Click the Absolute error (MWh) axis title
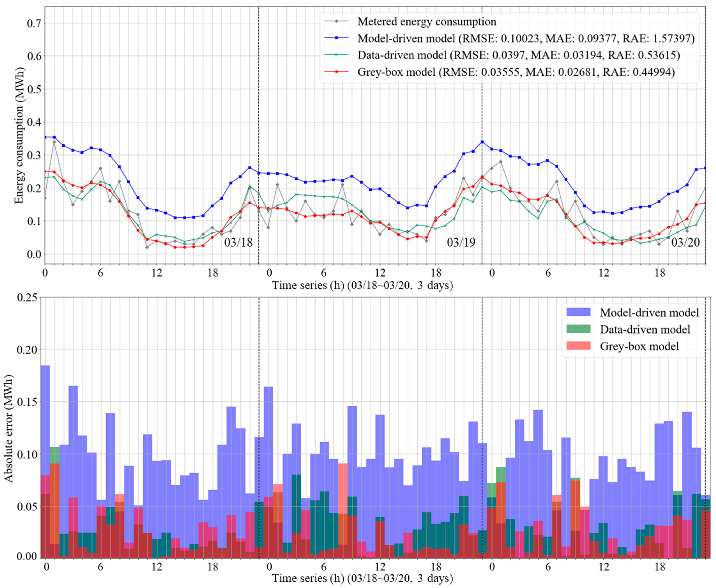Image resolution: width=716 pixels, height=588 pixels. tap(9, 429)
